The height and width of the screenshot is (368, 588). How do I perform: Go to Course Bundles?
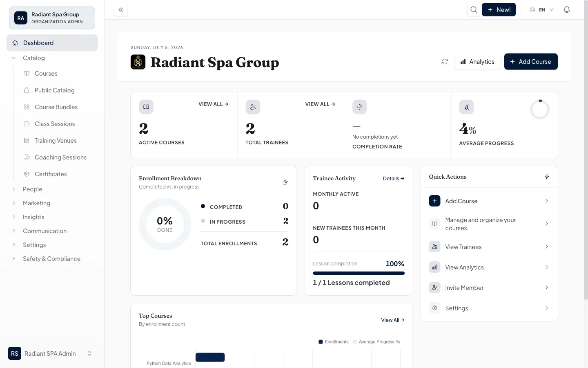(56, 107)
